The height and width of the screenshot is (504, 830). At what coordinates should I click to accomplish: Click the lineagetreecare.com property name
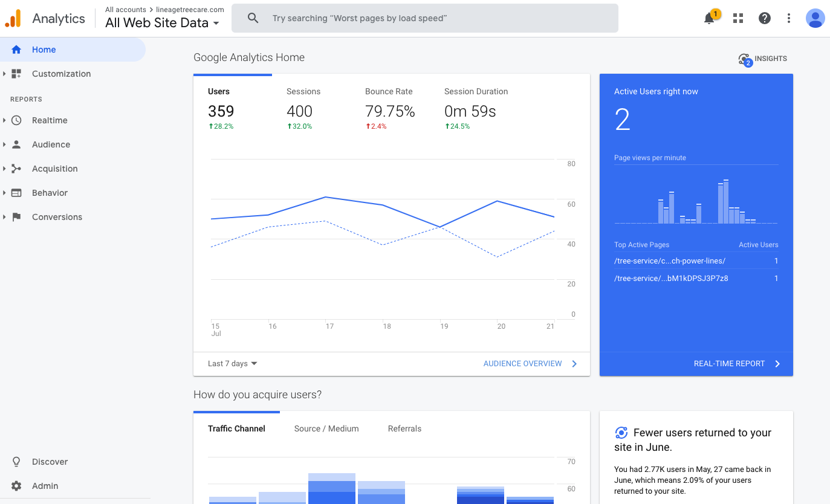click(x=189, y=10)
